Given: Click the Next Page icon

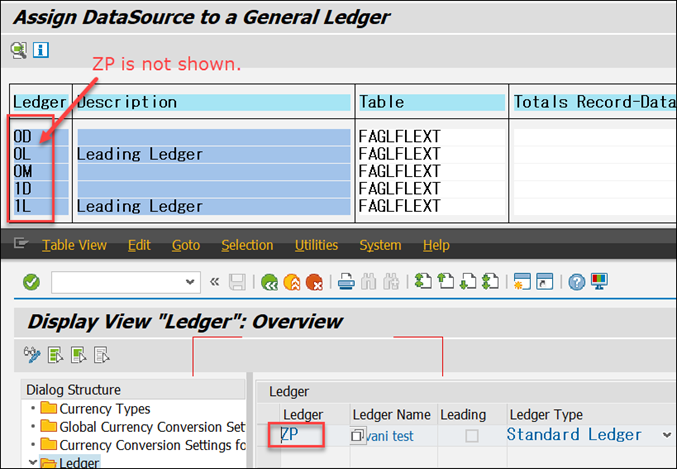Looking at the screenshot, I should tap(468, 282).
